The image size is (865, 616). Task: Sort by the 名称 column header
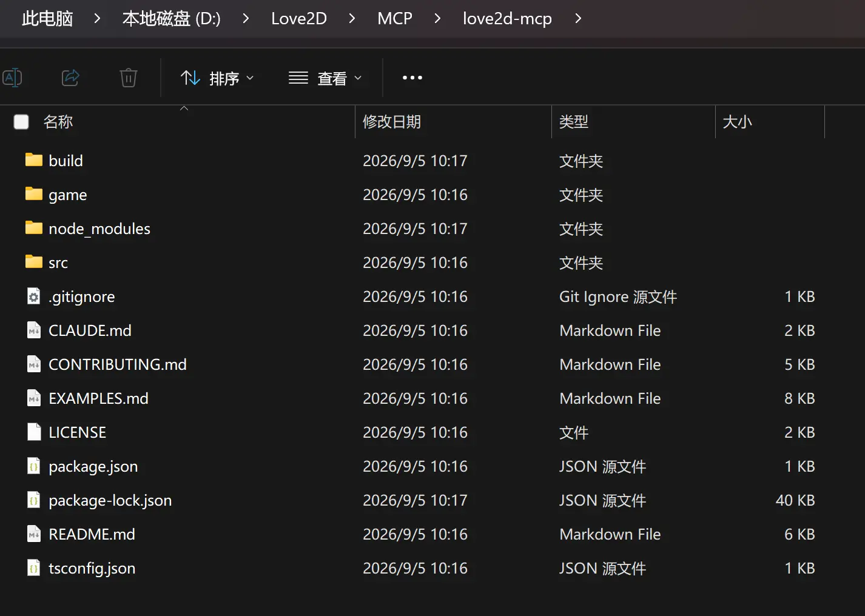[58, 122]
